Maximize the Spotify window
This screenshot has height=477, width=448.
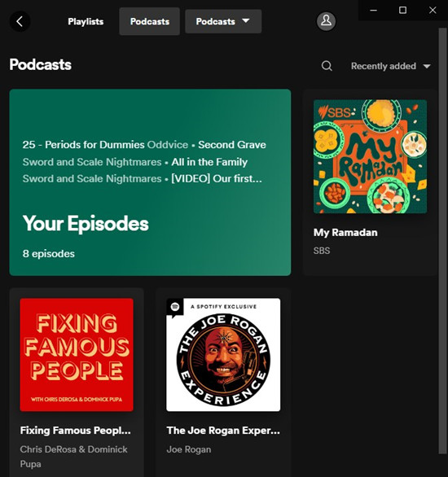point(402,10)
